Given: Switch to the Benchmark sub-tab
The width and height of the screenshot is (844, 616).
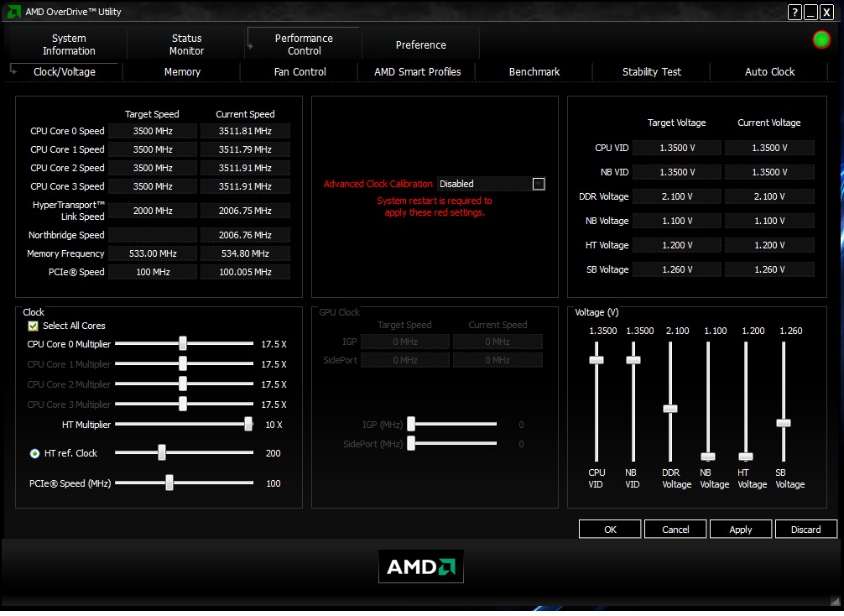Looking at the screenshot, I should 534,71.
